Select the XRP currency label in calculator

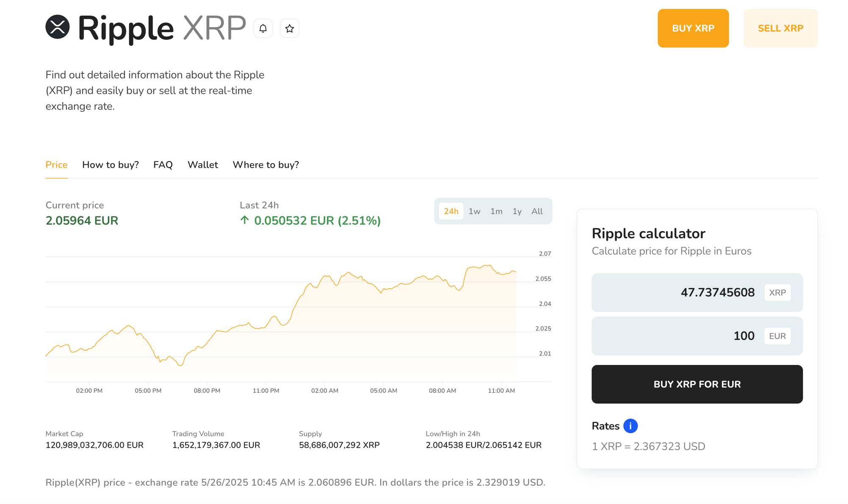(x=777, y=292)
